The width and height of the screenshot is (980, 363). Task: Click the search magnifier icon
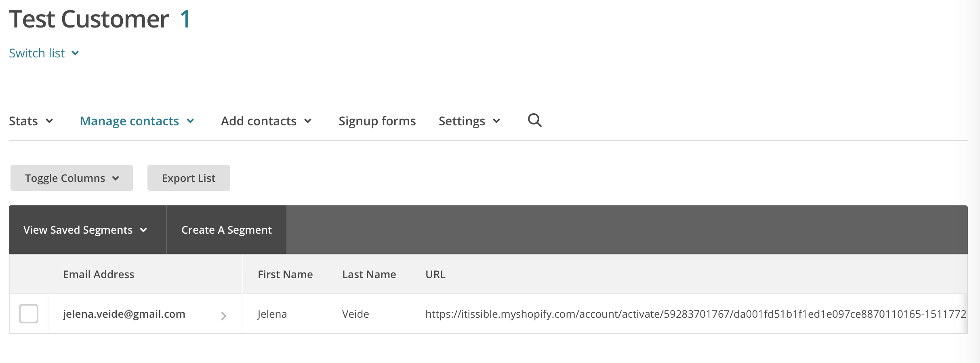tap(535, 120)
